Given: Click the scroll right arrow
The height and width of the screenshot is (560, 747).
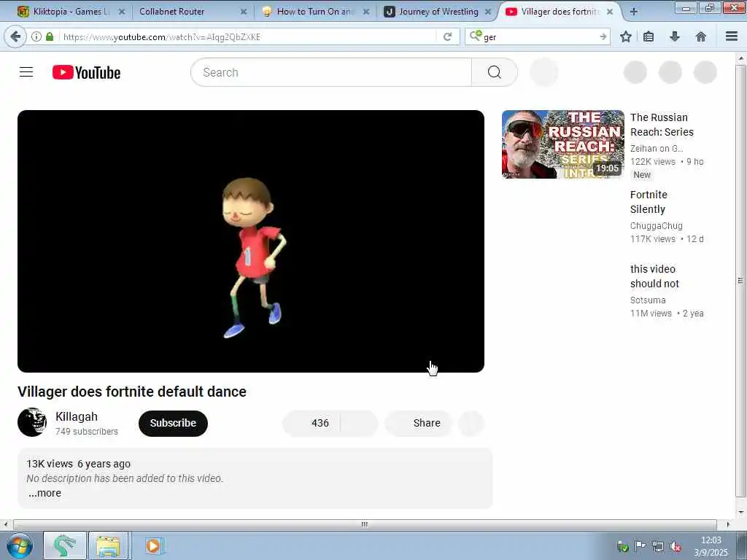Looking at the screenshot, I should pyautogui.click(x=727, y=524).
